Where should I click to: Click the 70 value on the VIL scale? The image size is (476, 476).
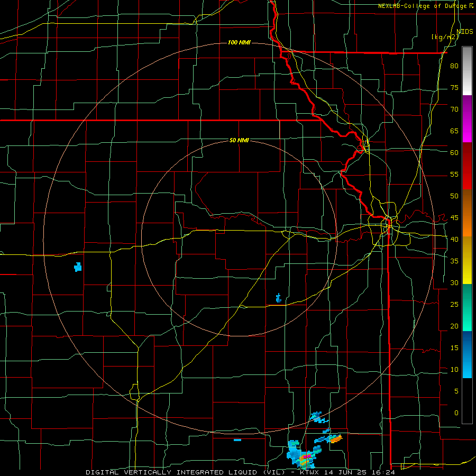click(x=454, y=109)
